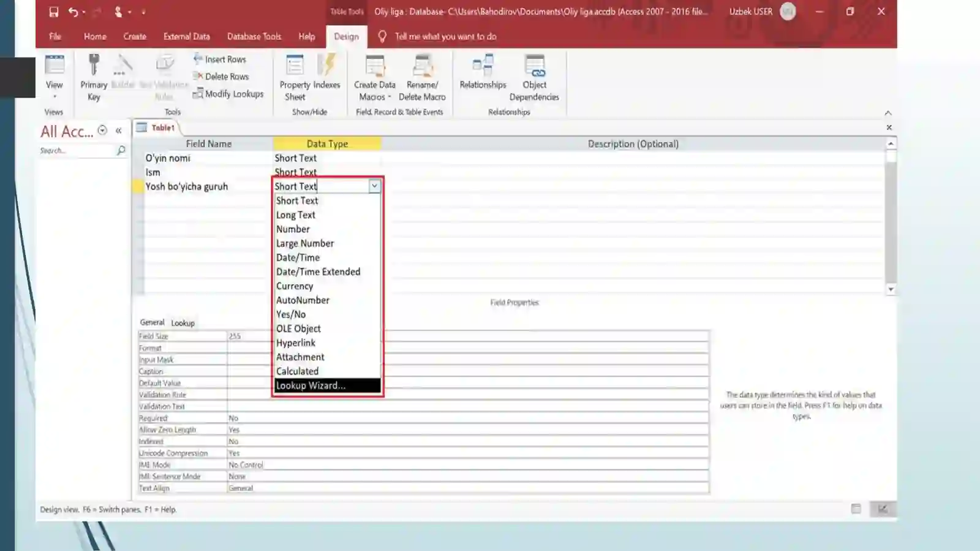Select the Design tab
The width and height of the screenshot is (980, 551).
(x=346, y=37)
